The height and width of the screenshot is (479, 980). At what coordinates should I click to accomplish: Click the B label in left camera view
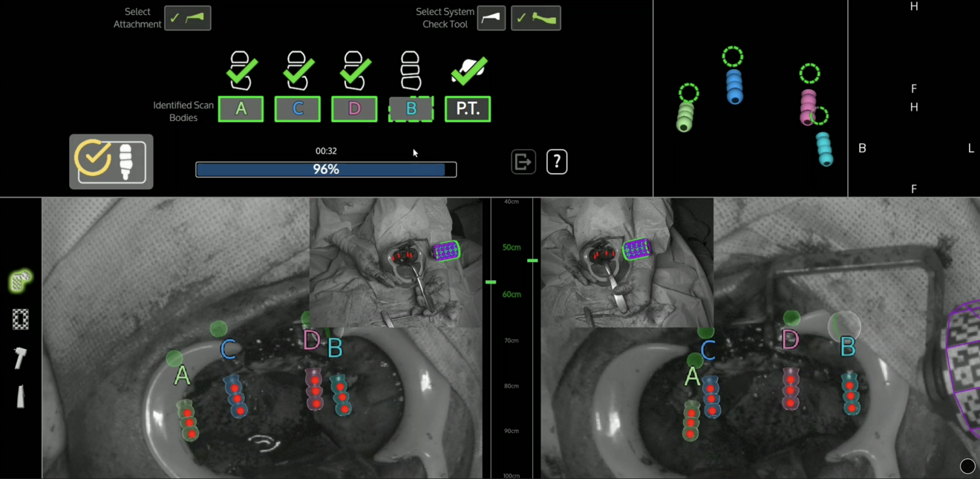(335, 347)
